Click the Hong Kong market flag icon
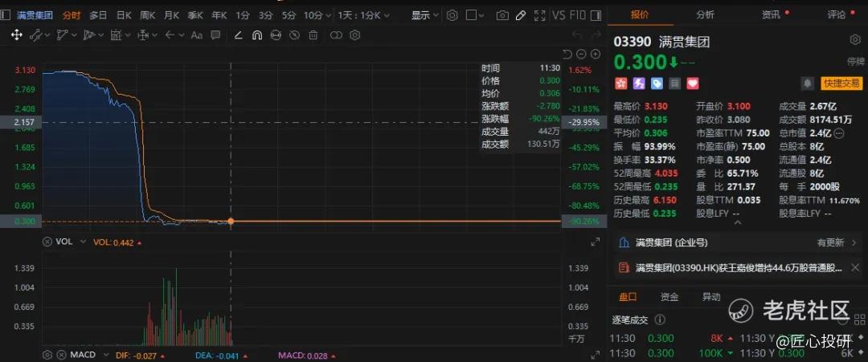This screenshot has width=868, height=362. [620, 83]
